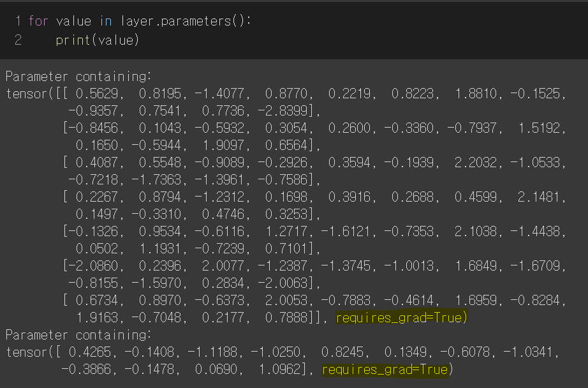Click the tensor value 1.8810

(x=476, y=93)
